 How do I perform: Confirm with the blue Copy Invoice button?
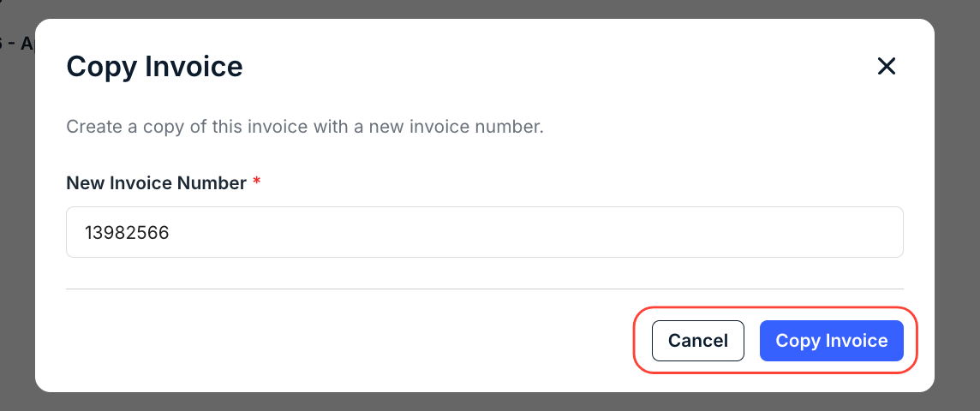click(831, 341)
